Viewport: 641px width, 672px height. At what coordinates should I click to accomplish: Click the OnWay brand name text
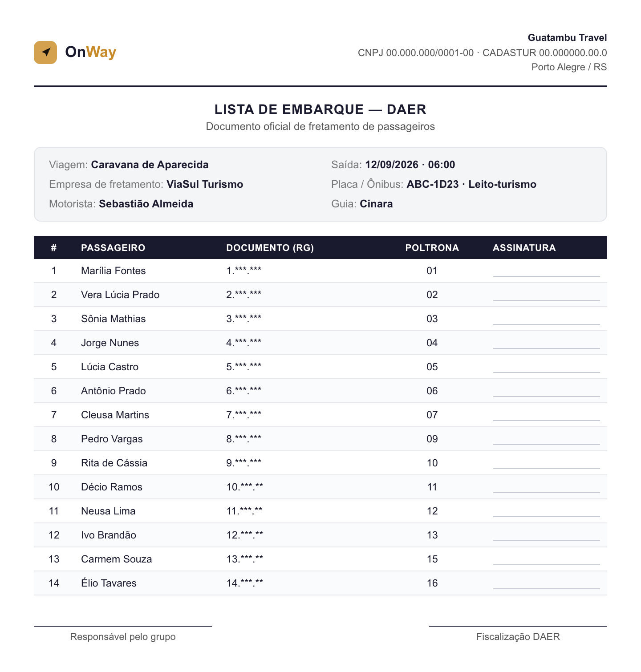coord(91,52)
